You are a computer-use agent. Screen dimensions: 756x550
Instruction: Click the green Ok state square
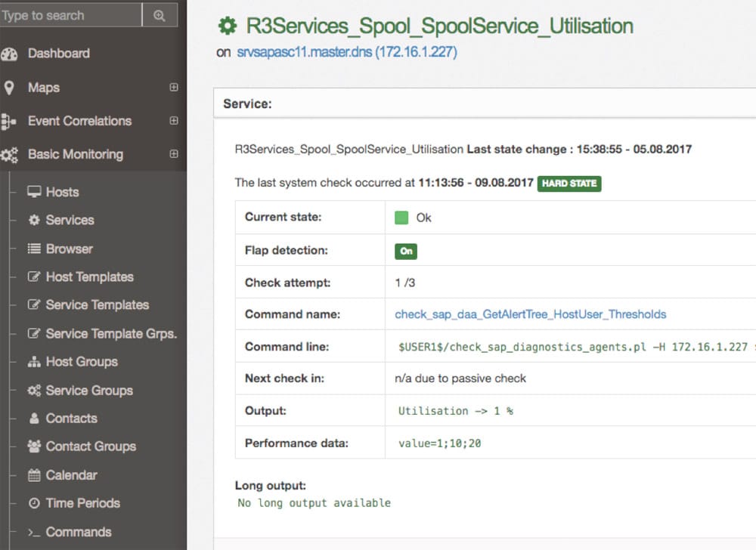401,218
